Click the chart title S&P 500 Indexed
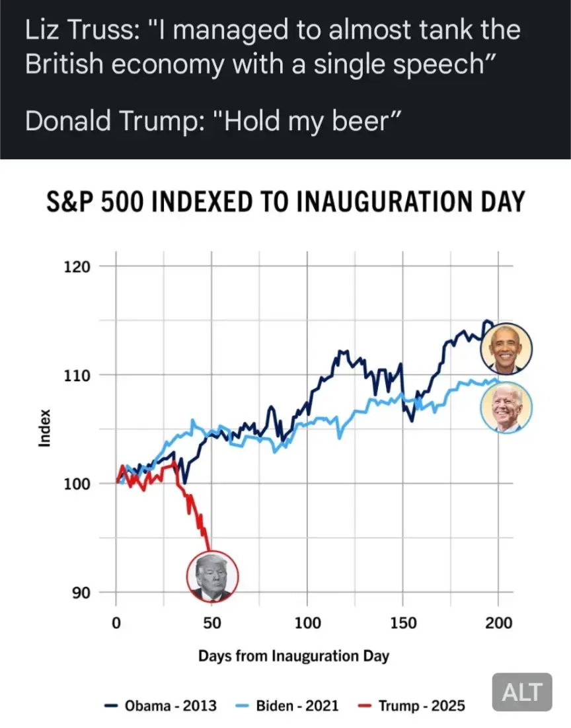The width and height of the screenshot is (571, 728). tap(285, 201)
